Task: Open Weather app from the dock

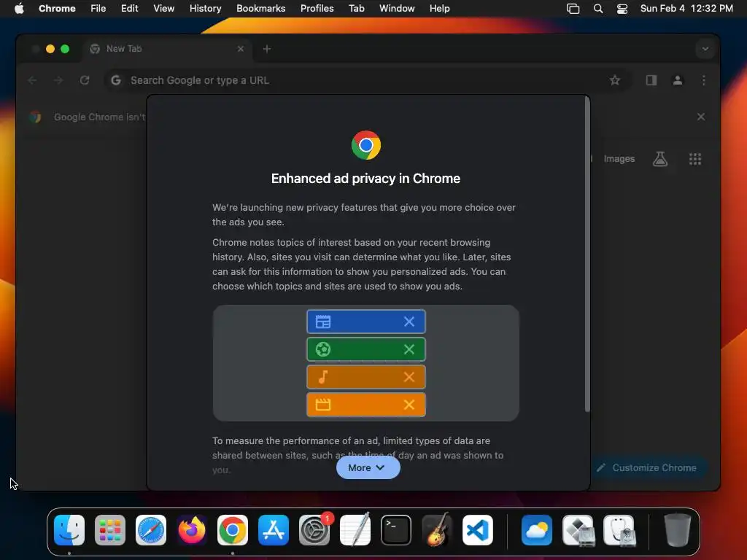Action: tap(537, 530)
